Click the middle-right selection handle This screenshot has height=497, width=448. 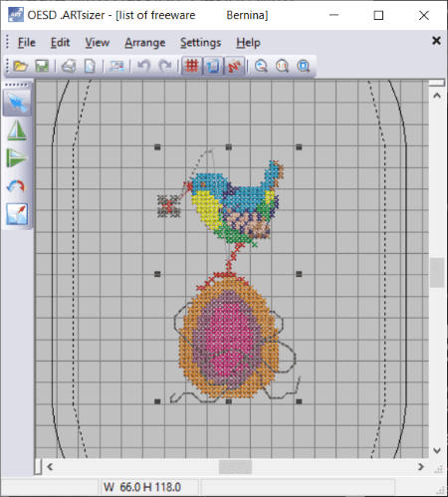[x=299, y=274]
